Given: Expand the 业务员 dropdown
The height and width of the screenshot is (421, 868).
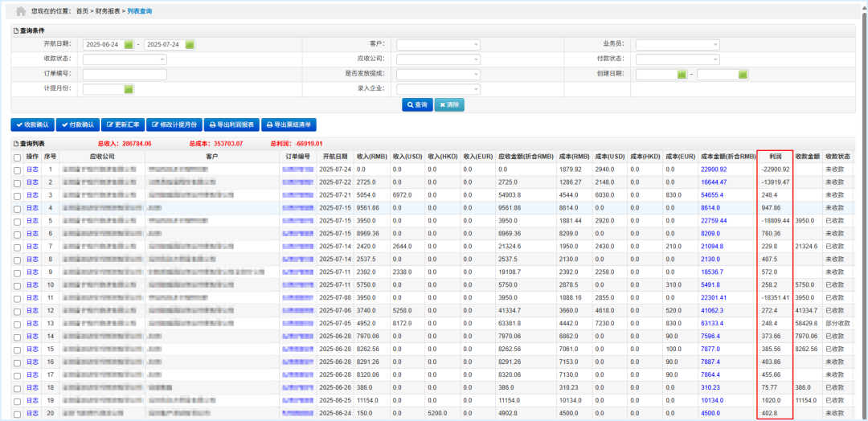Looking at the screenshot, I should (678, 44).
